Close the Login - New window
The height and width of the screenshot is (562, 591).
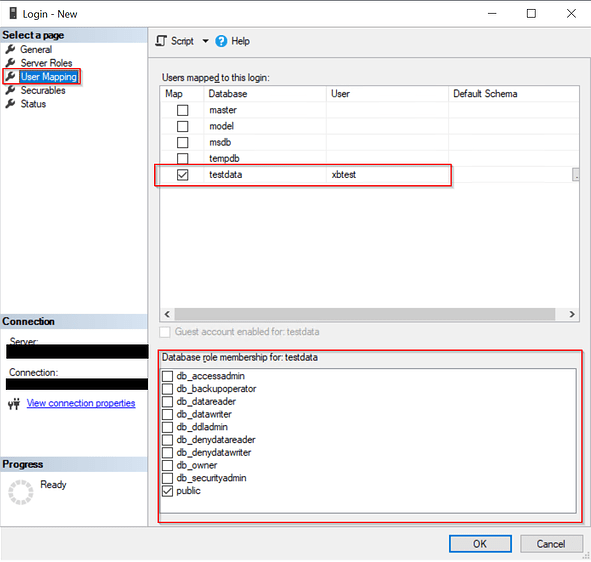coord(571,14)
